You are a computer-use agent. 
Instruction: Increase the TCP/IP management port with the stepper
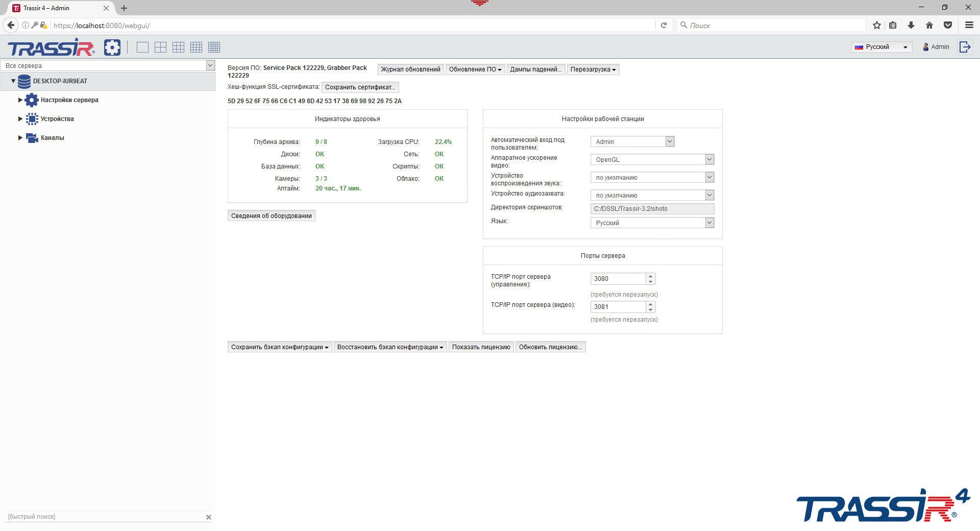point(650,276)
